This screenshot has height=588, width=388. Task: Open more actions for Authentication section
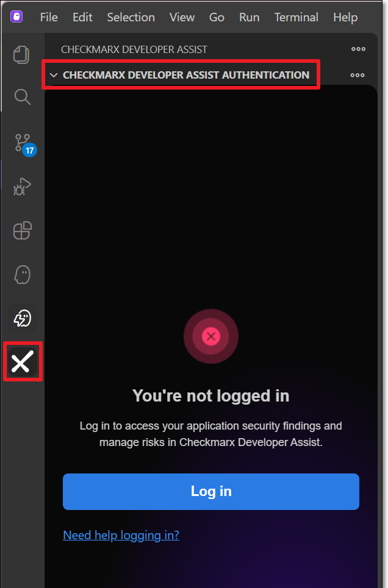pyautogui.click(x=357, y=75)
